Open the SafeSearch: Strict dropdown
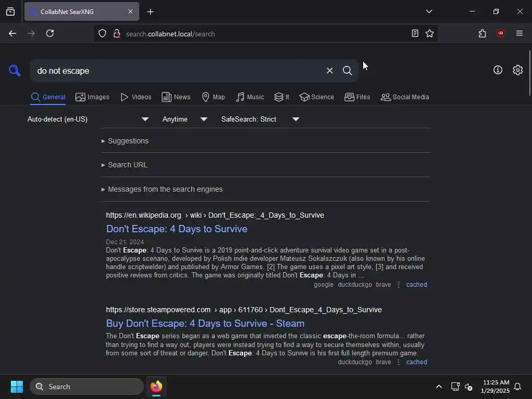This screenshot has width=532, height=399. tap(260, 119)
